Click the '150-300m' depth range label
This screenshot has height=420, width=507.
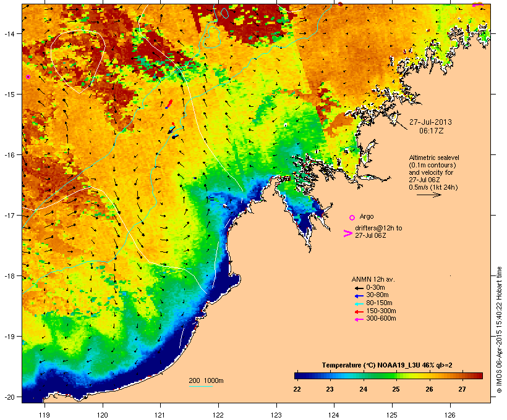(x=381, y=311)
